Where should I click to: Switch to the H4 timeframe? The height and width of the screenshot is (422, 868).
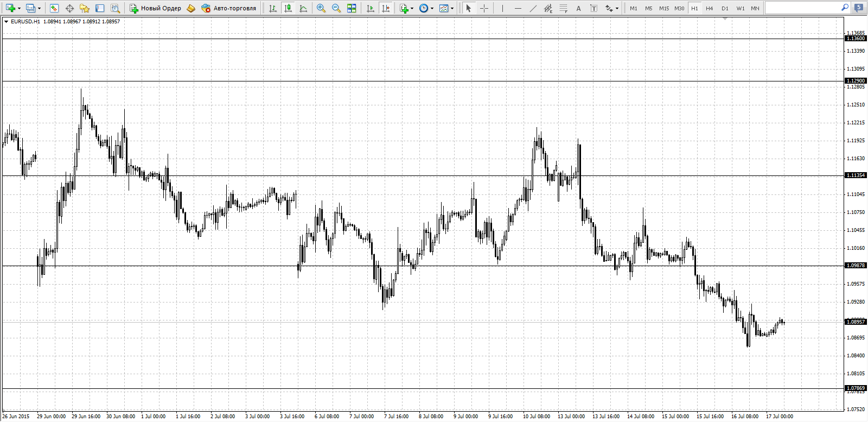pyautogui.click(x=710, y=8)
